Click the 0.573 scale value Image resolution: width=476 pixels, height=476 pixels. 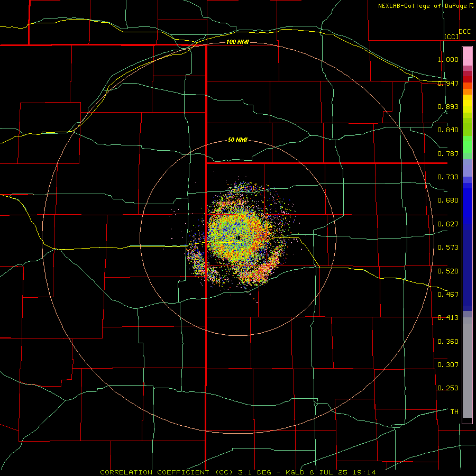coord(448,248)
